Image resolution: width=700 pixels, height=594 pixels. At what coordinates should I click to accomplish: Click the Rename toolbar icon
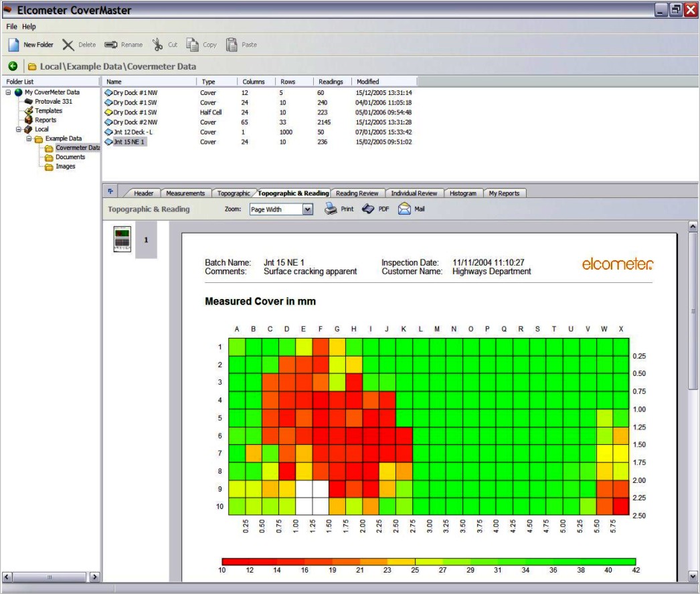[110, 45]
